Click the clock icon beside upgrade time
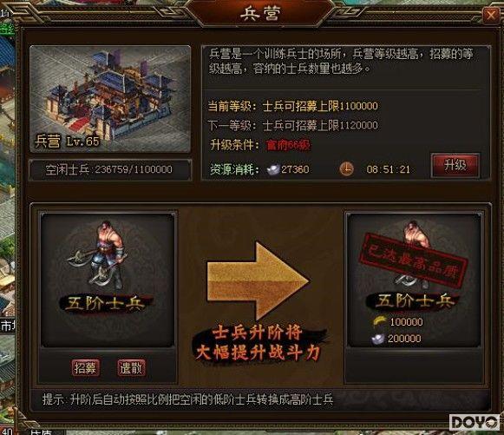This screenshot has height=435, width=504. [347, 168]
